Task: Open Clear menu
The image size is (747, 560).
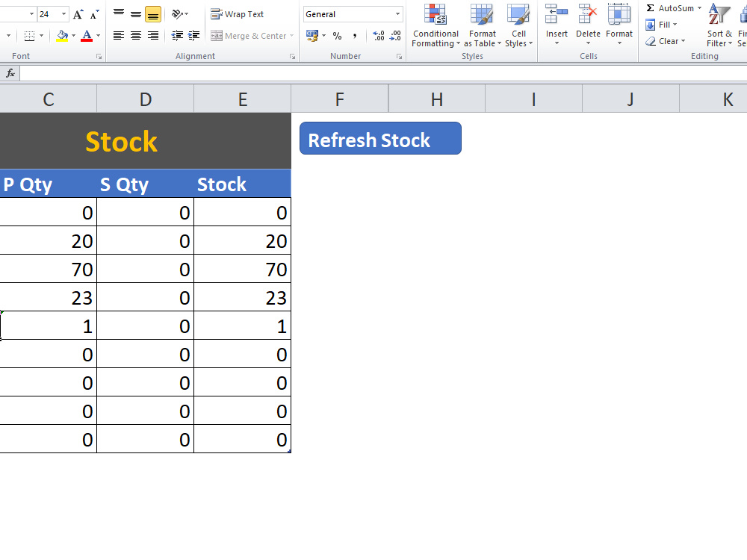Action: click(x=665, y=41)
